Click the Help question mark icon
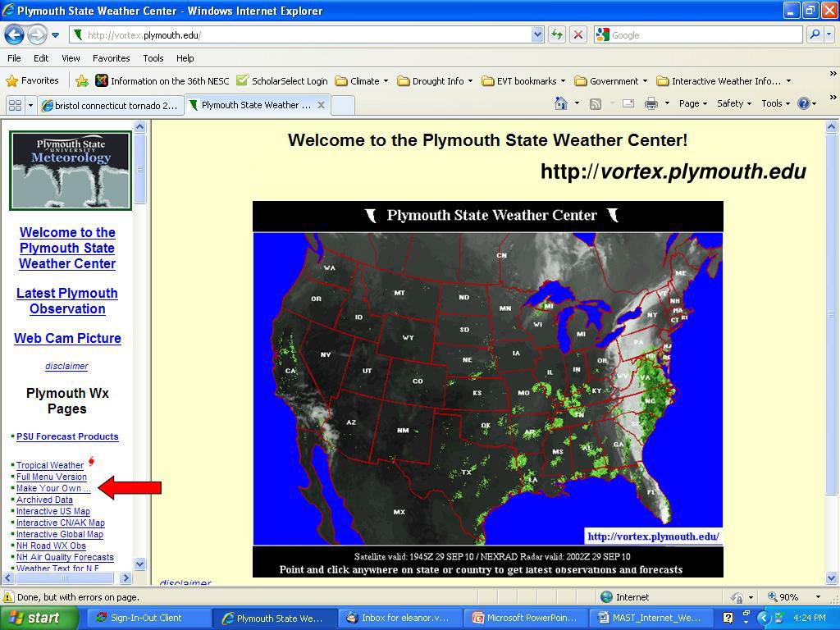Viewport: 840px width, 630px height. (804, 103)
